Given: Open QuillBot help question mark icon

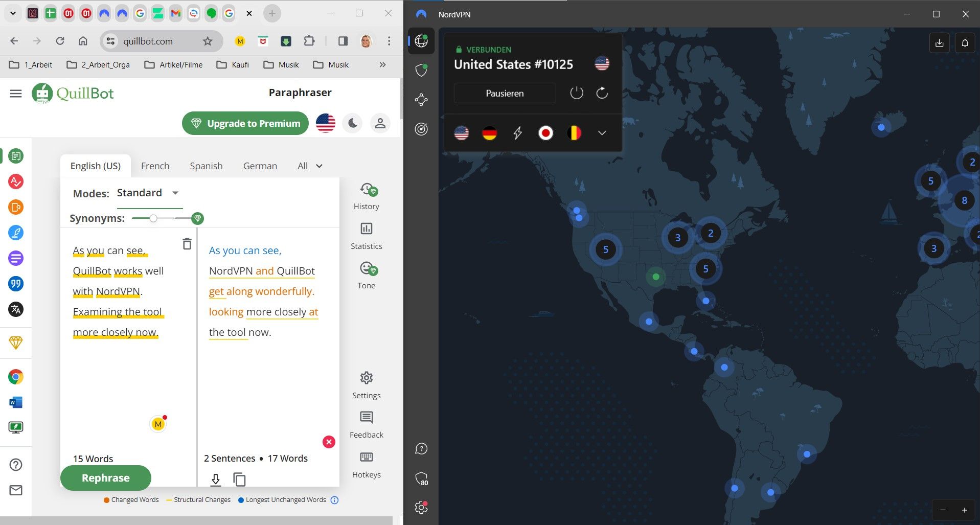Looking at the screenshot, I should coord(16,465).
